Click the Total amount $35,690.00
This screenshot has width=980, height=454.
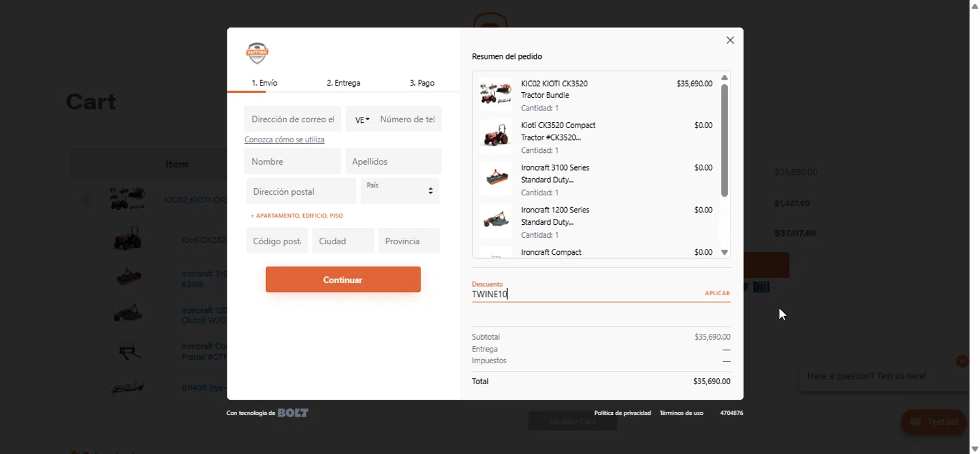click(711, 381)
